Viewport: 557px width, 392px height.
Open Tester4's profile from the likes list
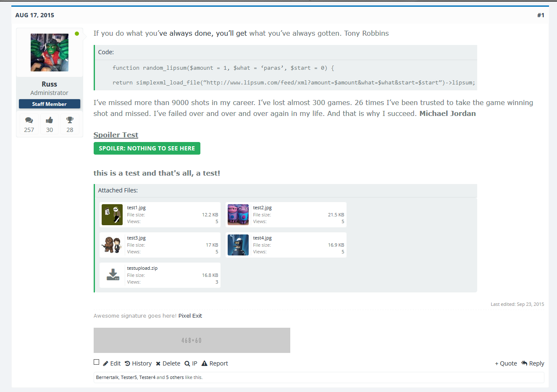tap(147, 377)
